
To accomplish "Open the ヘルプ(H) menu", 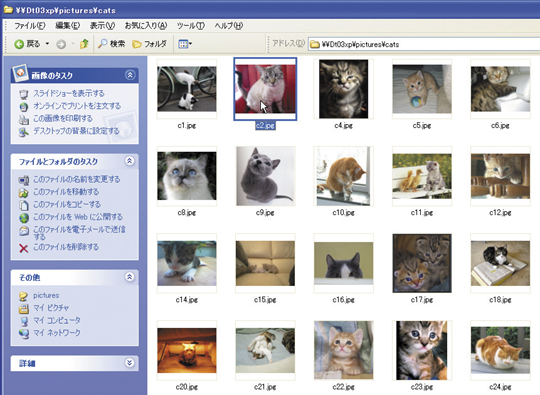I will 229,25.
